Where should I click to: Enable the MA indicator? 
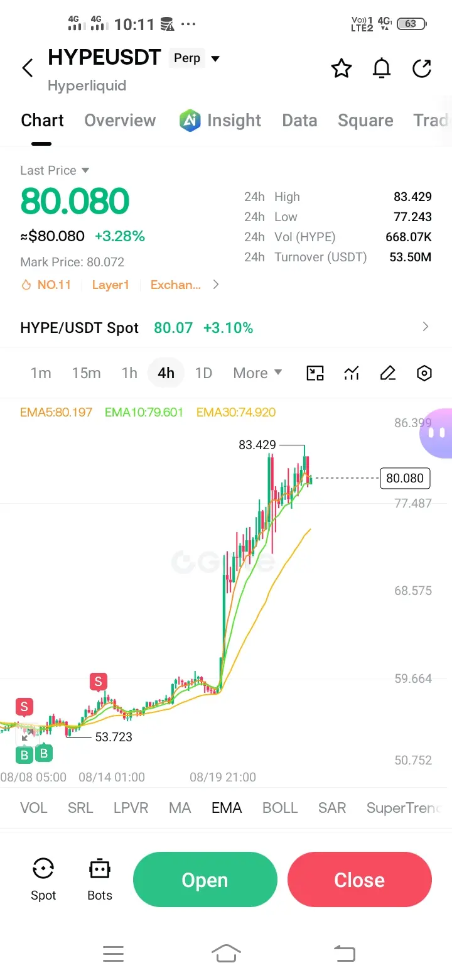[180, 808]
